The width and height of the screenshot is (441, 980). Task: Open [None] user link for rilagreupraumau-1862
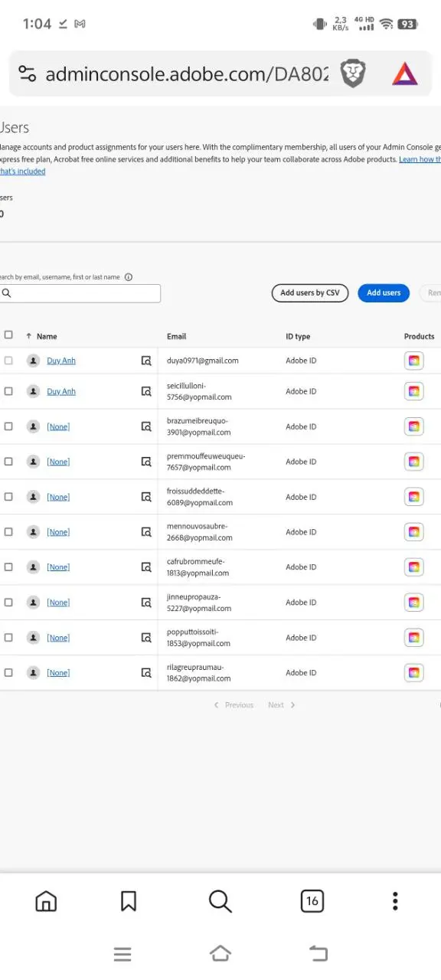pyautogui.click(x=58, y=673)
